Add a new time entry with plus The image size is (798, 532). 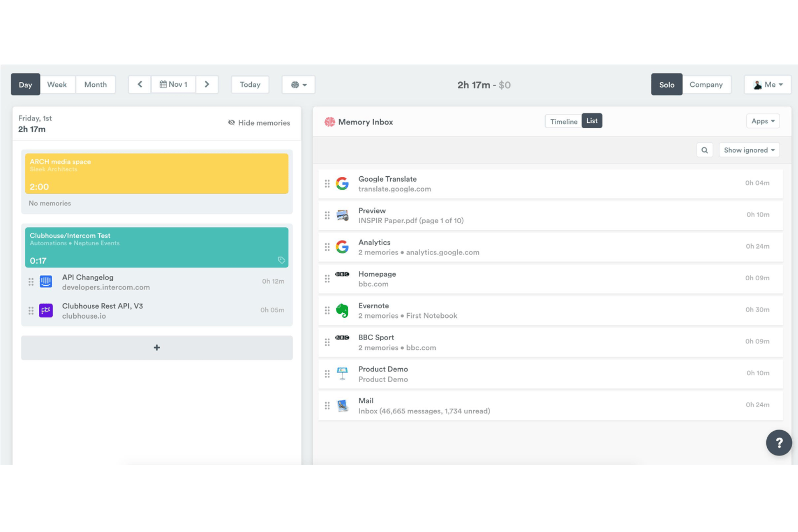pos(157,348)
